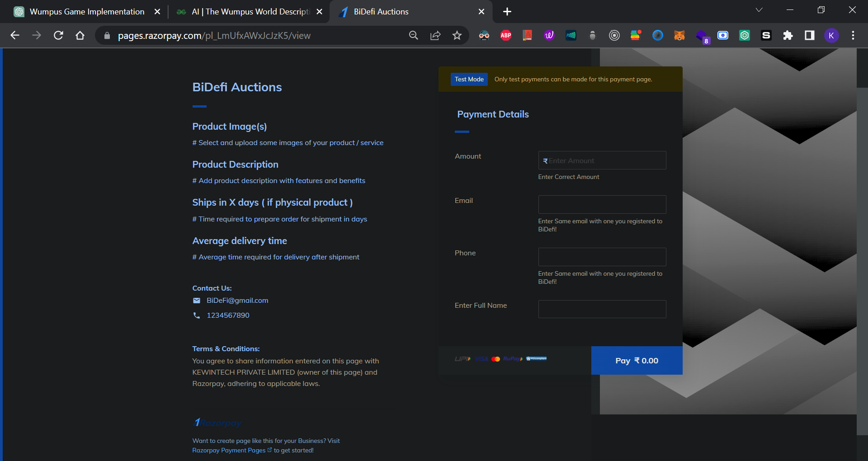Open the purple layers extension with badge 8
The width and height of the screenshot is (868, 461).
pyautogui.click(x=702, y=36)
